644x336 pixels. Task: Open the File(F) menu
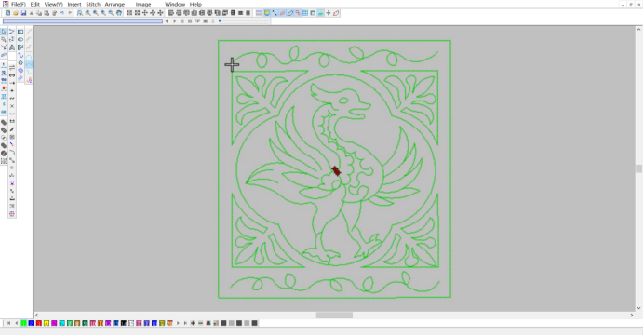click(19, 4)
